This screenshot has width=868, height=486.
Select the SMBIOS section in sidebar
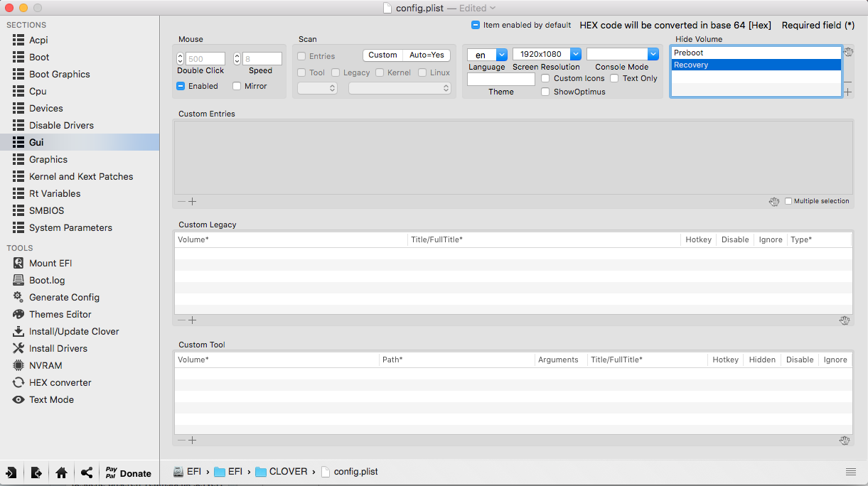pos(46,210)
